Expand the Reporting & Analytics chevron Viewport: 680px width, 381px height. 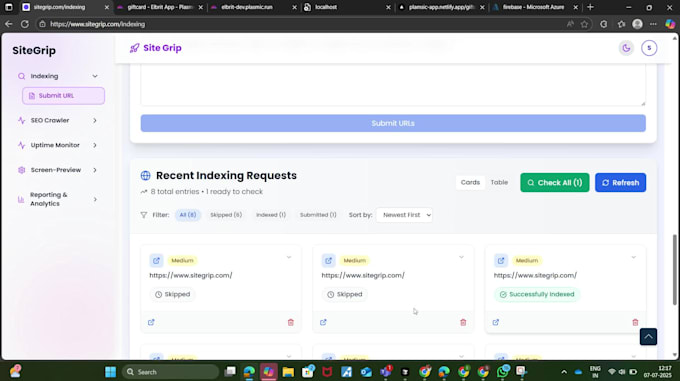click(x=95, y=199)
